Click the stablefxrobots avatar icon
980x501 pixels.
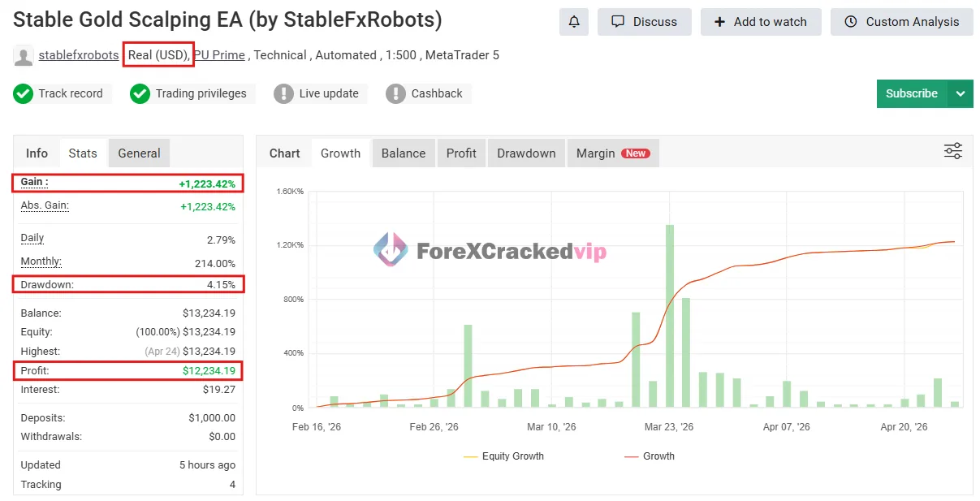point(23,56)
